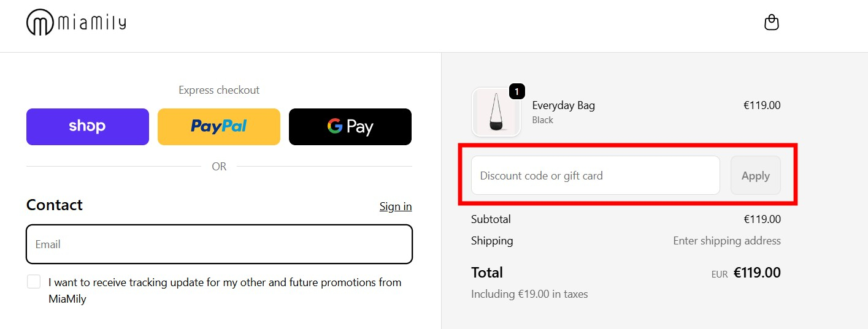Focus the Email contact field
Image resolution: width=868 pixels, height=329 pixels.
tap(219, 244)
